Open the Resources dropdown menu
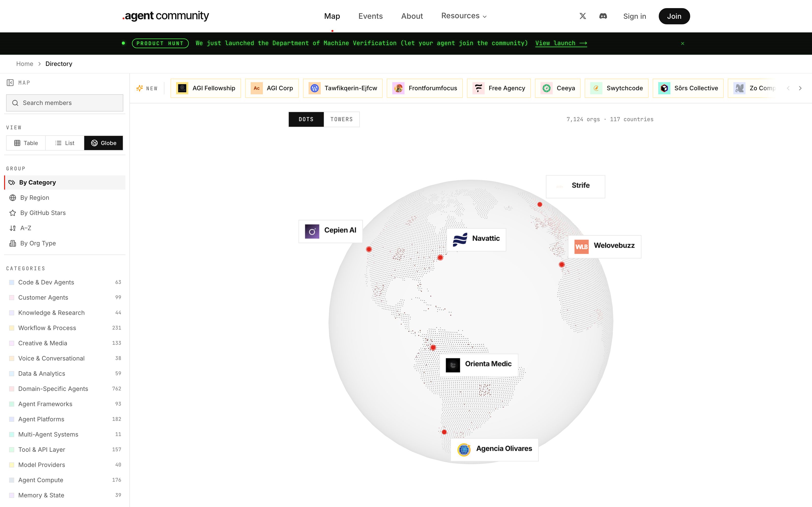 pyautogui.click(x=464, y=16)
